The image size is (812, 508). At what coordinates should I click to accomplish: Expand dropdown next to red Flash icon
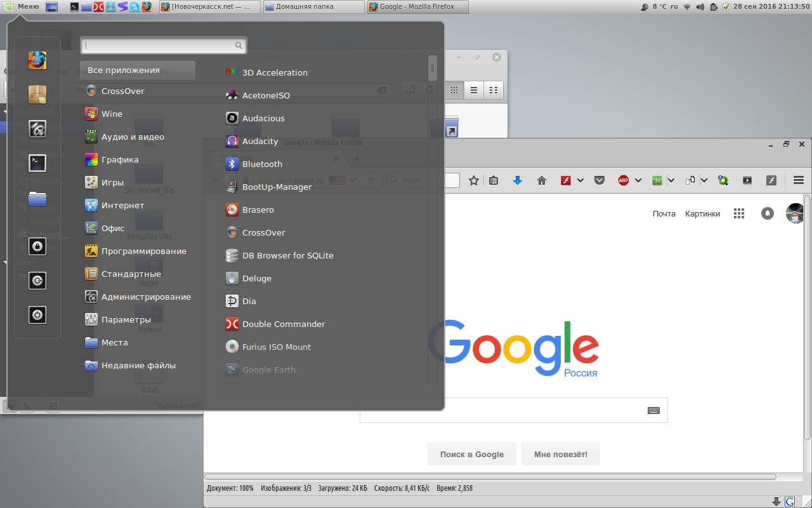[x=580, y=180]
